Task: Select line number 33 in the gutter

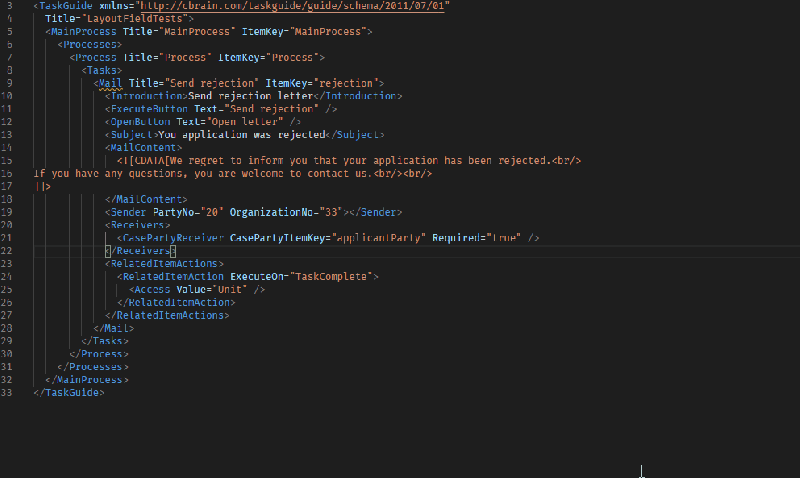Action: click(7, 392)
